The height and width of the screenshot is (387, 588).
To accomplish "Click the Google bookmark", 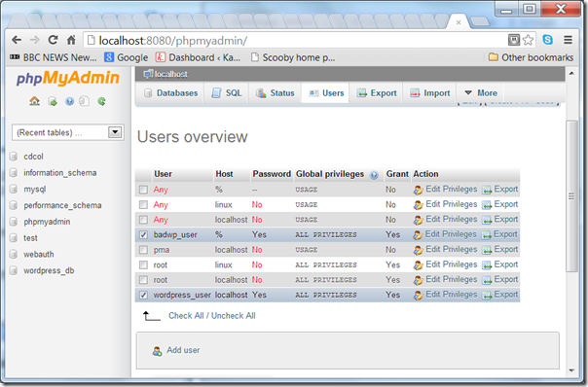I will [126, 57].
